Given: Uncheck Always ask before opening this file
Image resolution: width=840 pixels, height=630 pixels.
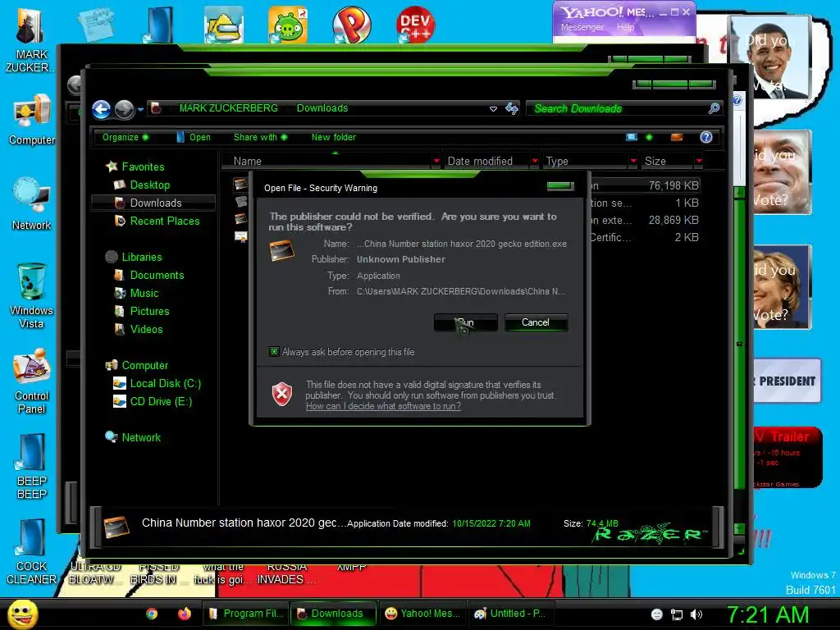Looking at the screenshot, I should tap(274, 352).
